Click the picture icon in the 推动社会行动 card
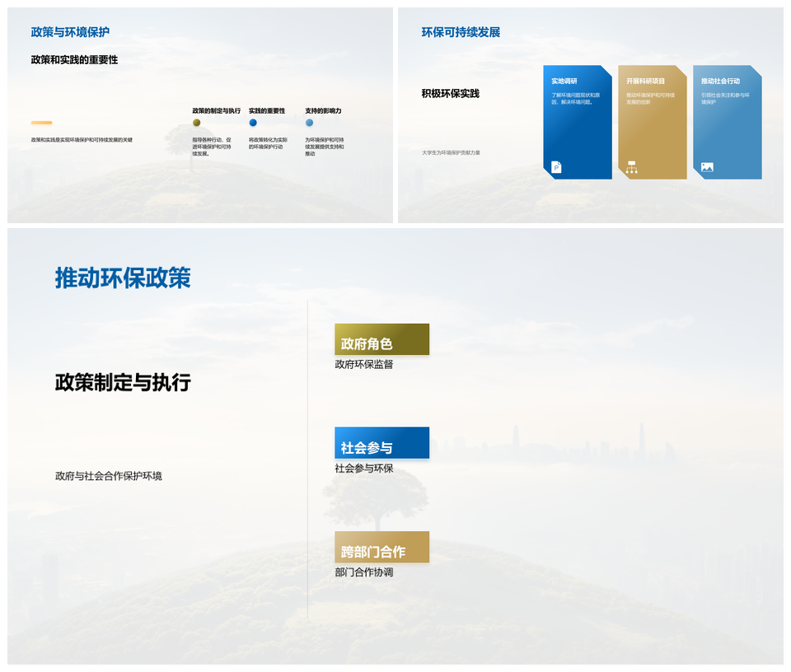This screenshot has width=791, height=672. [x=707, y=167]
